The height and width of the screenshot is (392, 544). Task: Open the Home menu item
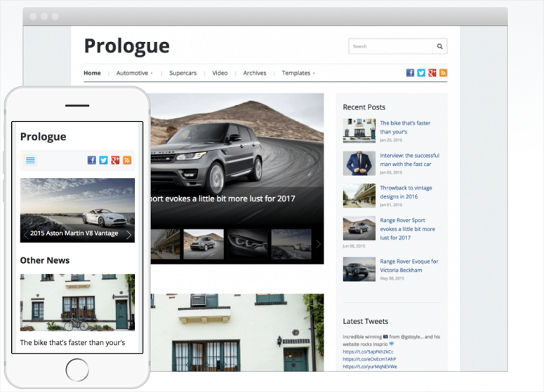(92, 73)
